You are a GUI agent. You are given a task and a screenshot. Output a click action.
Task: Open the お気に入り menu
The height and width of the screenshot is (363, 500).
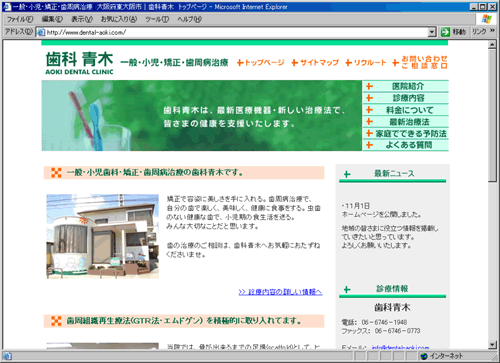tap(119, 19)
